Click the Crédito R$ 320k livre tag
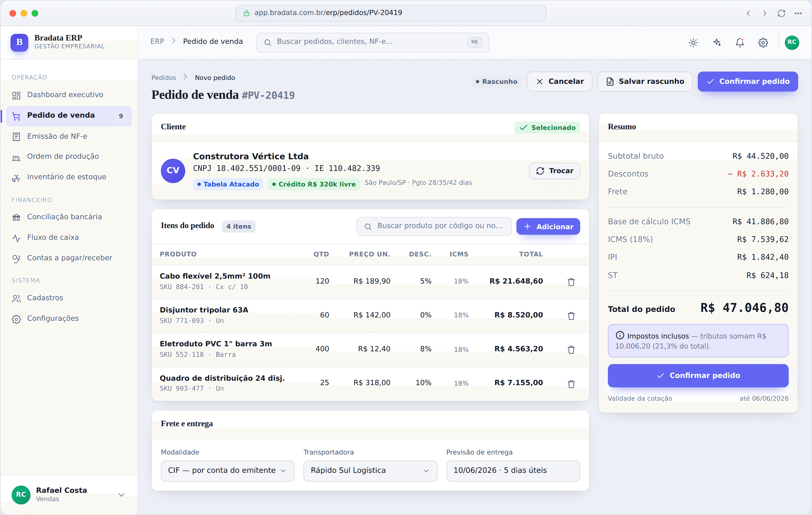The height and width of the screenshot is (515, 812). tap(314, 184)
